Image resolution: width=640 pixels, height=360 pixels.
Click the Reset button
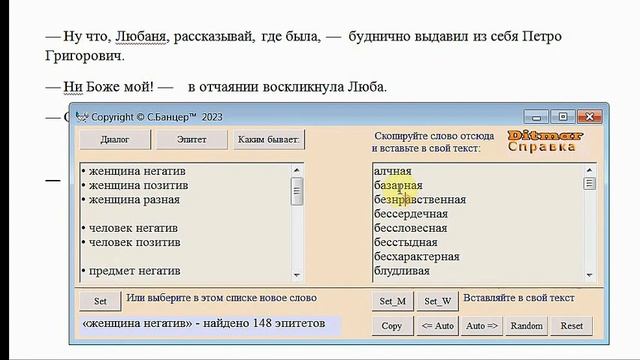tap(571, 326)
